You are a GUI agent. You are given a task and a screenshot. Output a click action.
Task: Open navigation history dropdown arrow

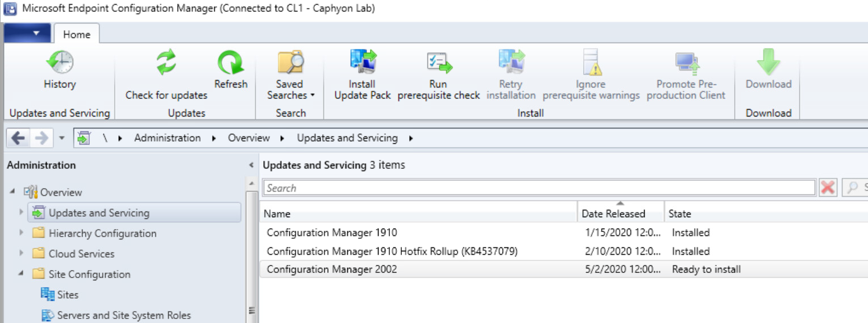coord(62,138)
